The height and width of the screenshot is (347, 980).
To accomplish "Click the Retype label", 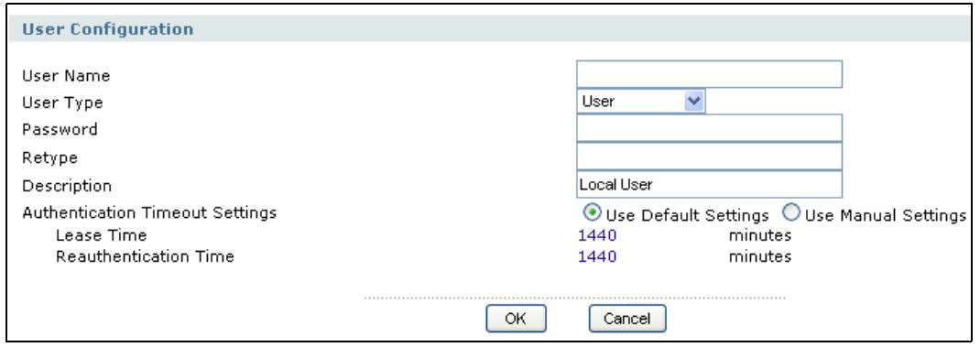I will [50, 158].
